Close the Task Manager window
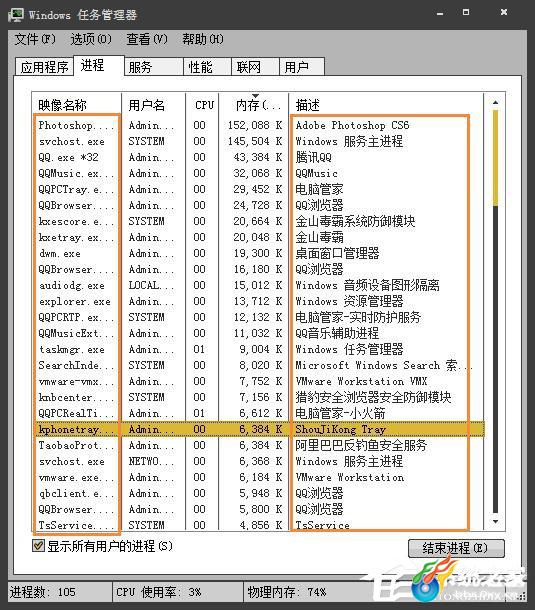This screenshot has height=610, width=535. [x=504, y=12]
